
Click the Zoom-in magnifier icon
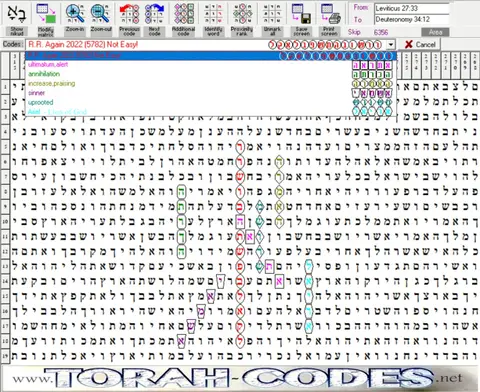pos(74,13)
